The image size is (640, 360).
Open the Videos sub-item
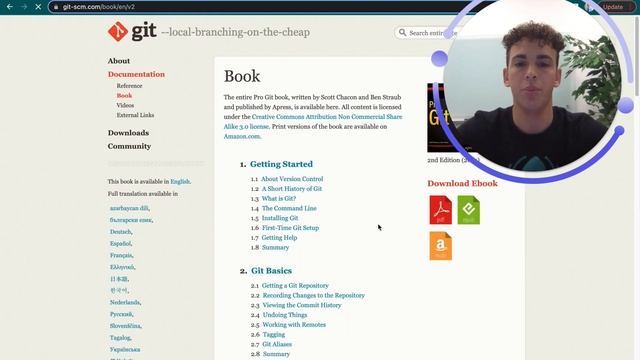point(125,105)
